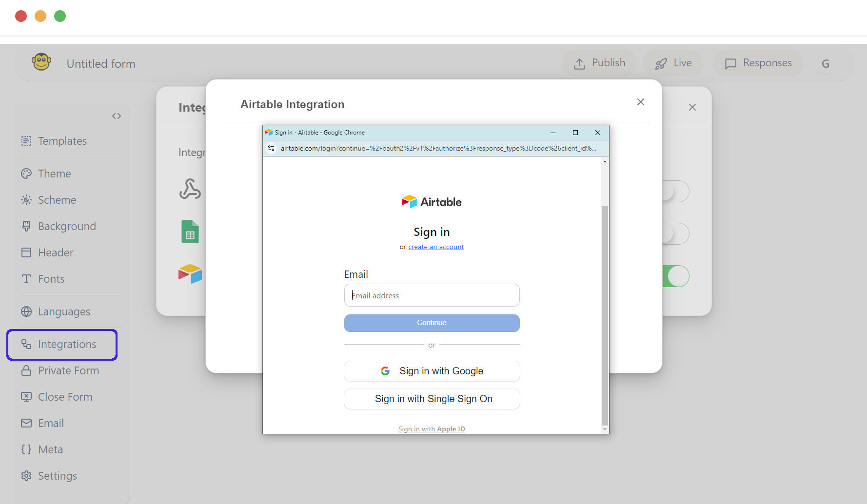This screenshot has height=504, width=867.
Task: Click the Airtable logo in popup
Action: click(x=432, y=202)
